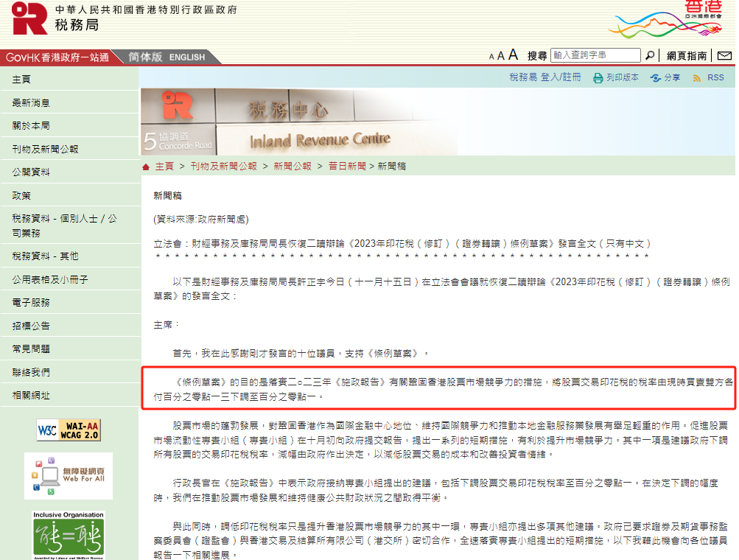Open 網頁指南 site guide link
The height and width of the screenshot is (560, 739).
686,55
